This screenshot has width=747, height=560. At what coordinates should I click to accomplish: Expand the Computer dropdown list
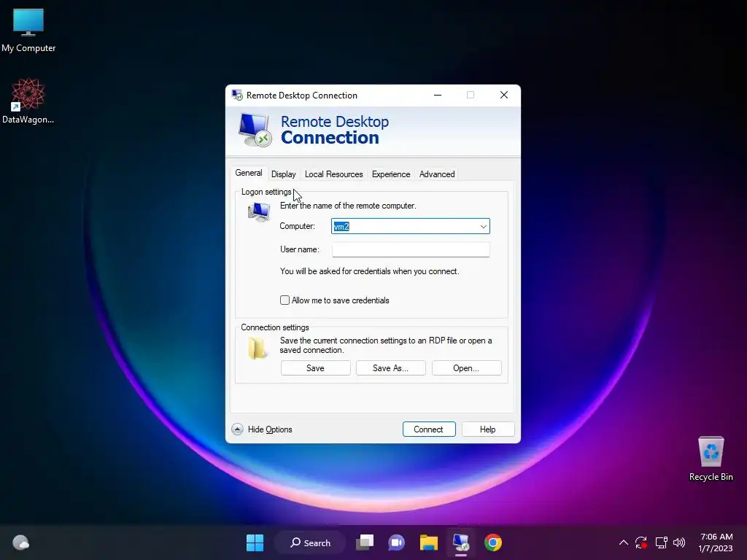(483, 226)
